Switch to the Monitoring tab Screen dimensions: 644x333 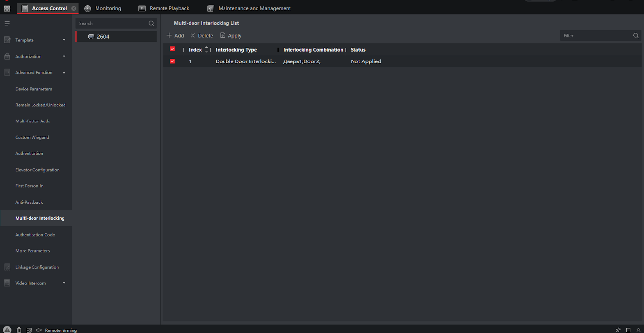102,8
